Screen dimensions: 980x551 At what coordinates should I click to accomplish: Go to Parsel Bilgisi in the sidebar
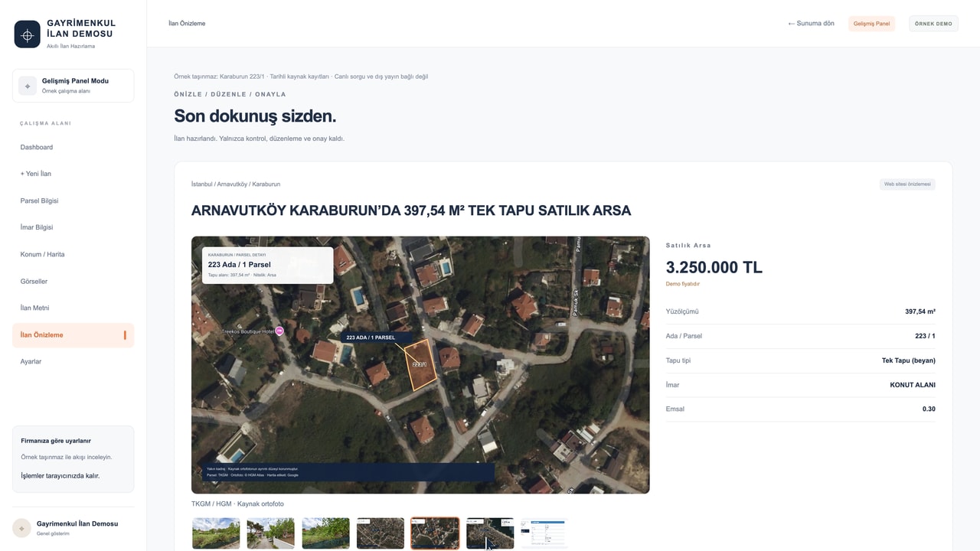click(73, 201)
